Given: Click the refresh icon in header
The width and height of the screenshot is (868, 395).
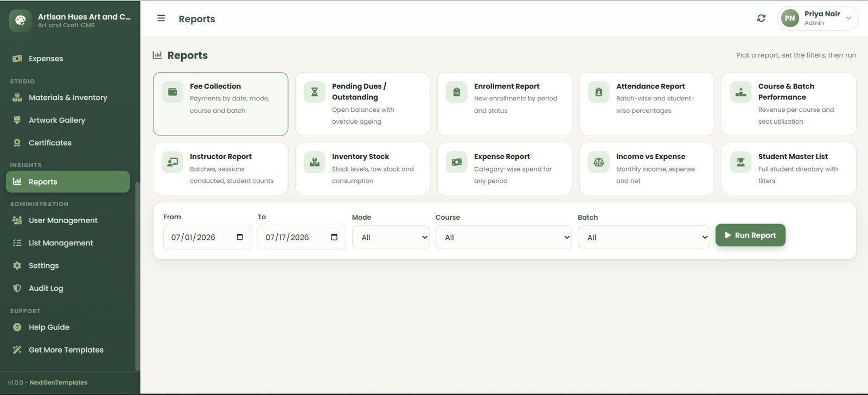Looking at the screenshot, I should pos(761,18).
